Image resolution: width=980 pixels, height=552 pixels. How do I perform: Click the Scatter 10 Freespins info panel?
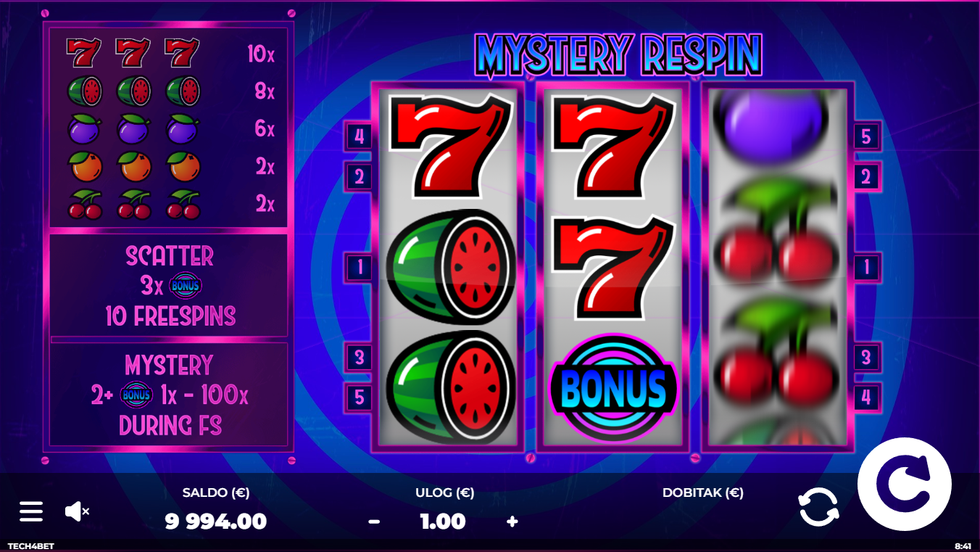pyautogui.click(x=170, y=286)
